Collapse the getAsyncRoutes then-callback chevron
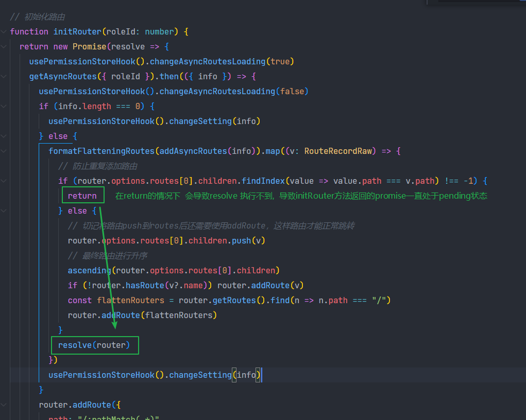This screenshot has height=420, width=526. click(x=4, y=76)
